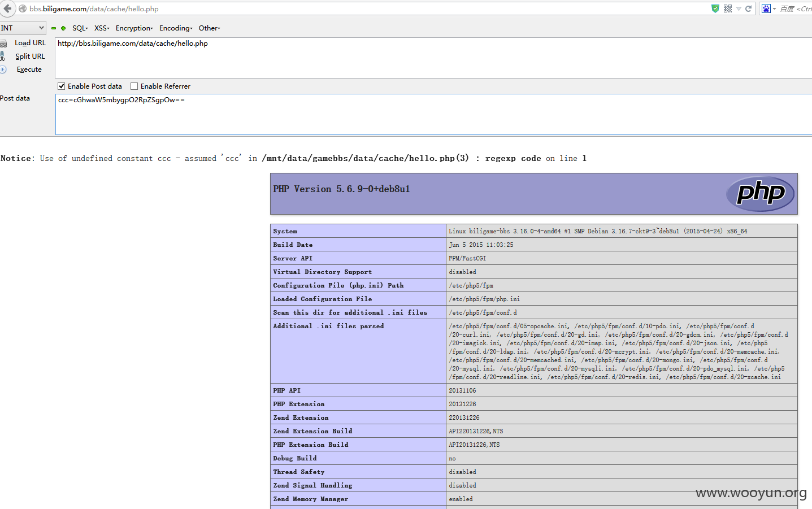Screen dimensions: 812x509
Task: Click the Post data label
Action: (15, 98)
